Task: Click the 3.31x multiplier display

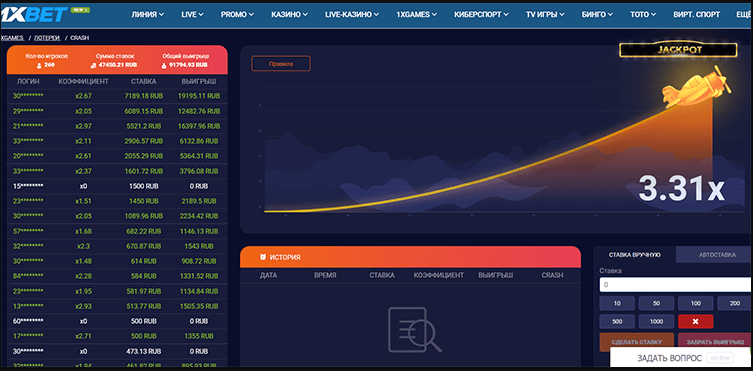Action: pos(681,189)
